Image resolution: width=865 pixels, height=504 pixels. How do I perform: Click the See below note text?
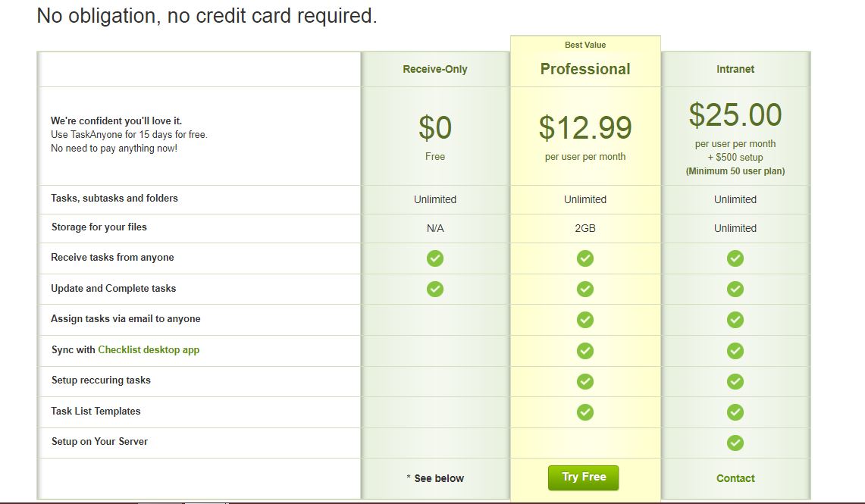click(x=438, y=478)
